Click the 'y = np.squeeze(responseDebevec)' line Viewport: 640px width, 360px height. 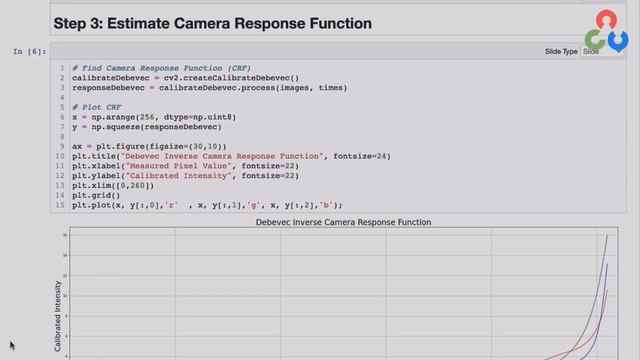pos(147,127)
